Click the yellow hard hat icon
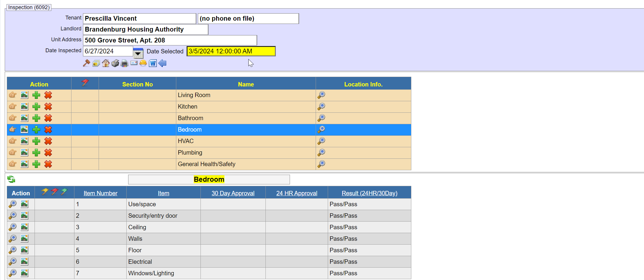 click(x=143, y=63)
